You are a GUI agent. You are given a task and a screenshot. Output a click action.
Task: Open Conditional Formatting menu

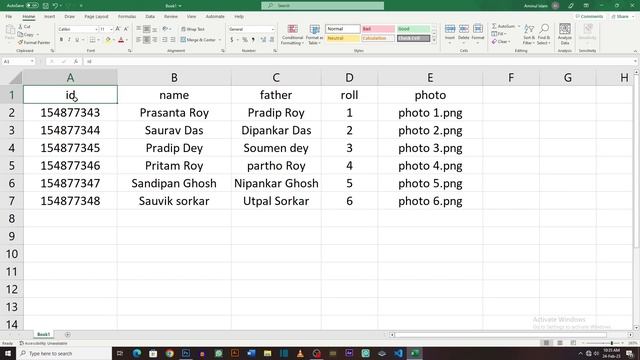tap(292, 35)
